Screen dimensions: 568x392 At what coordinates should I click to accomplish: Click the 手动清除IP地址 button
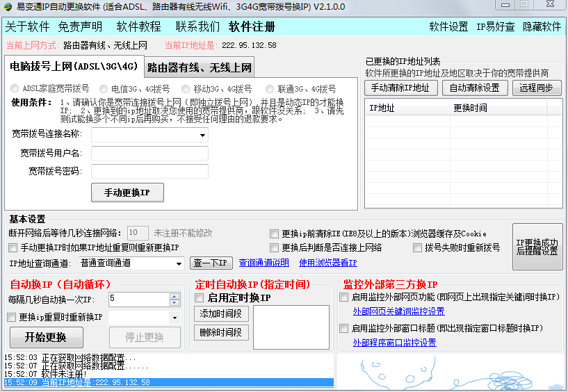(x=400, y=88)
